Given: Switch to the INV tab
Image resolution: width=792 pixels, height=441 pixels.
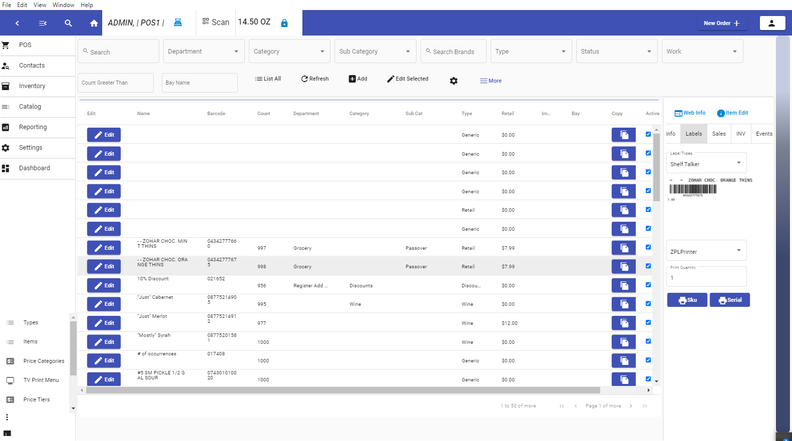Looking at the screenshot, I should coord(740,134).
